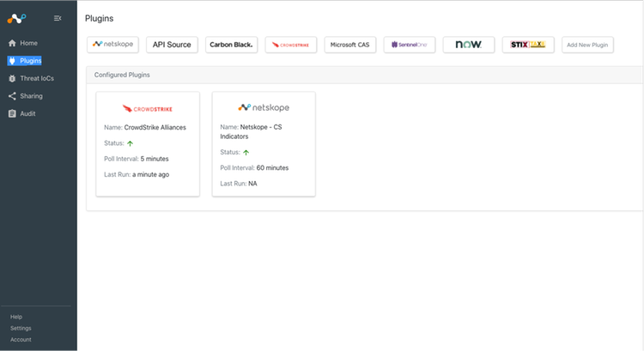Click the Threat IoCs bug icon
644x351 pixels.
pos(12,78)
